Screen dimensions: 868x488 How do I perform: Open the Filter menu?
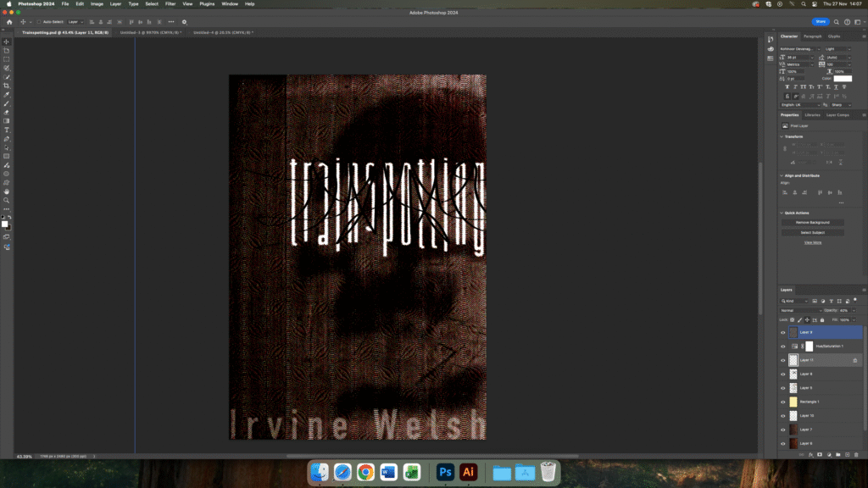170,3
